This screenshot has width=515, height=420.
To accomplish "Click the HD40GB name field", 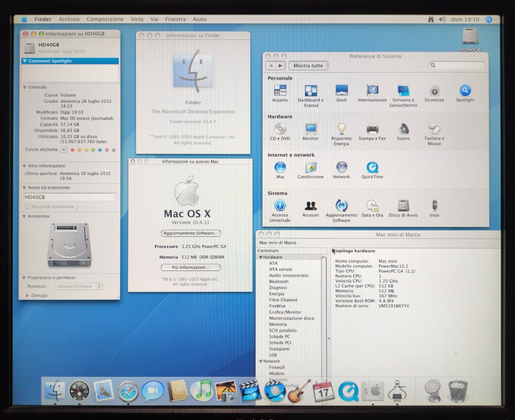I will click(70, 197).
